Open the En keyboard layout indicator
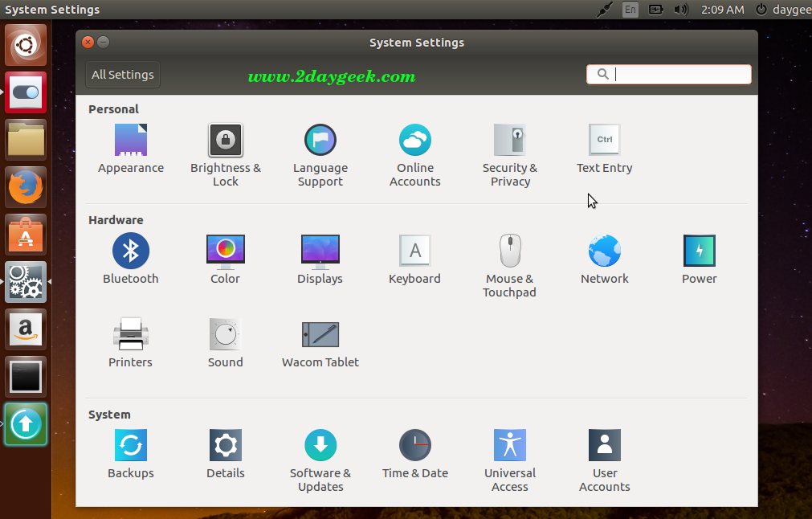The width and height of the screenshot is (812, 519). pyautogui.click(x=630, y=10)
